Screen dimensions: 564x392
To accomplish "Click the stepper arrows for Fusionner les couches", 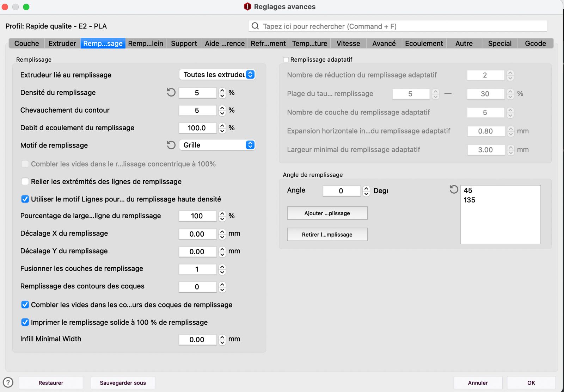I will coord(222,269).
